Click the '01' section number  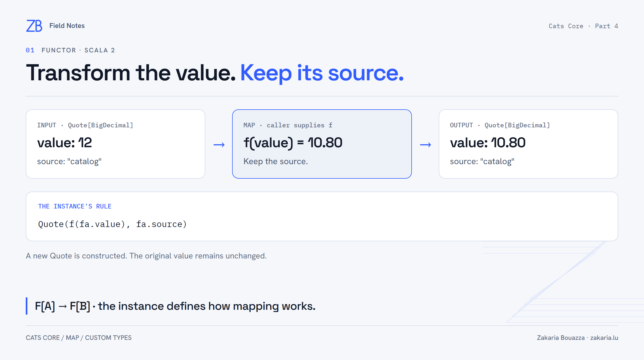point(30,50)
